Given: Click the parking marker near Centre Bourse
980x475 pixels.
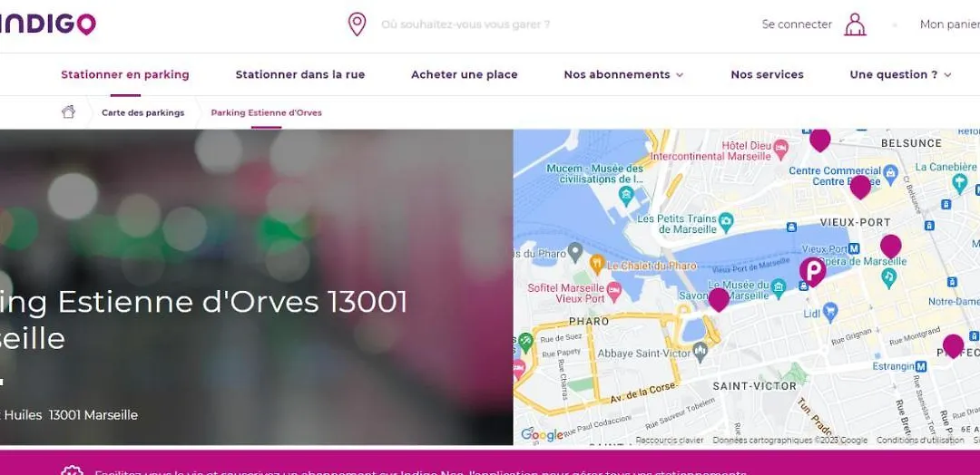Looking at the screenshot, I should (860, 188).
